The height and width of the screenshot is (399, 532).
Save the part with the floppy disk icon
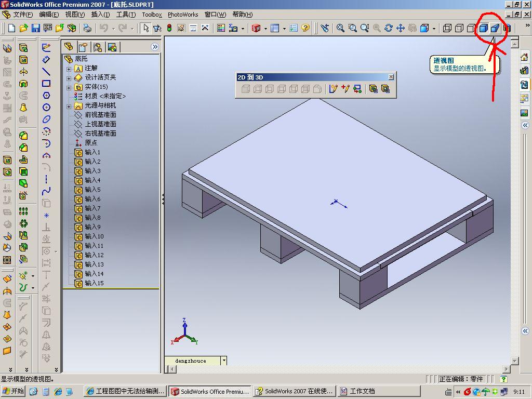[x=36, y=28]
